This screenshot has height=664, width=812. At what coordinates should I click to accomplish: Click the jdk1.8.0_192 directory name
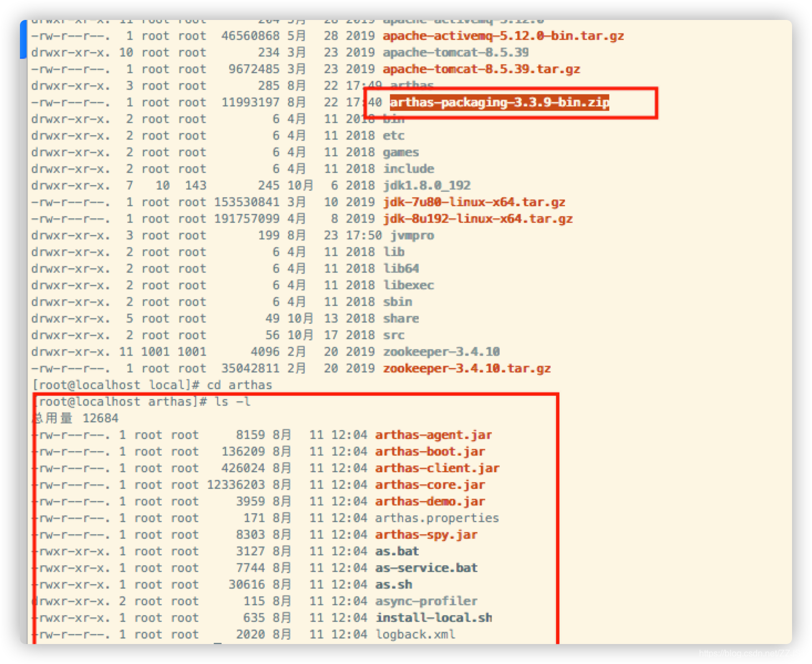426,186
